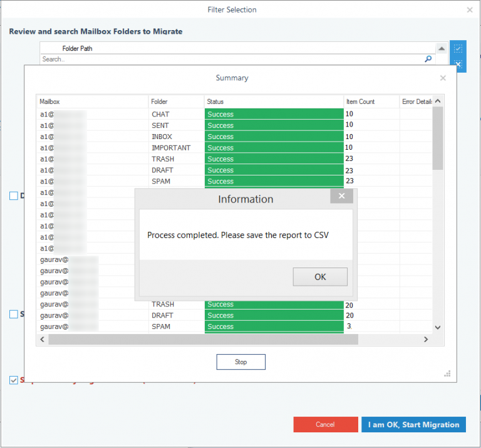
Task: Close the Summary window
Action: tap(443, 78)
